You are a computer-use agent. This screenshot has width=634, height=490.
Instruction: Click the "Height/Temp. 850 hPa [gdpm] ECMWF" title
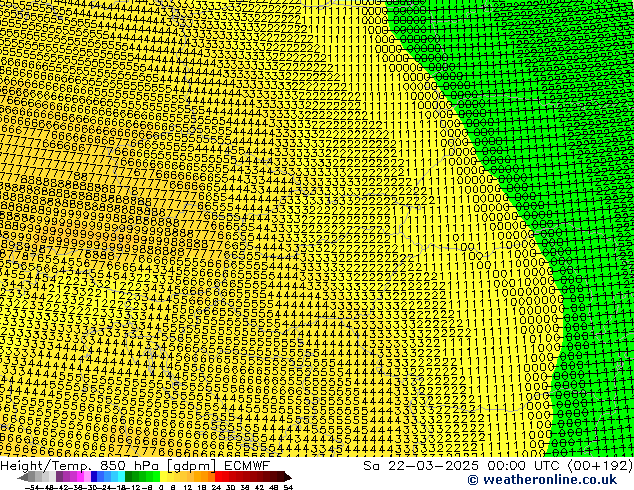[135, 465]
